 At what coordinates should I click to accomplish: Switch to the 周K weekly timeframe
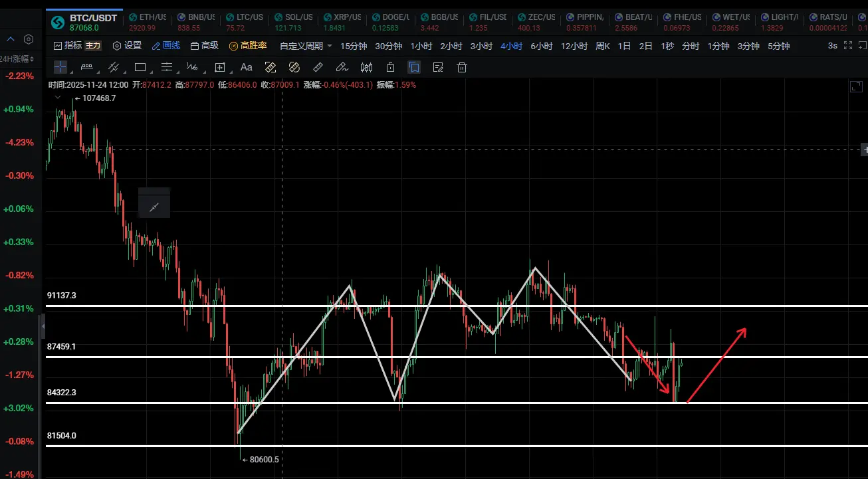tap(603, 46)
